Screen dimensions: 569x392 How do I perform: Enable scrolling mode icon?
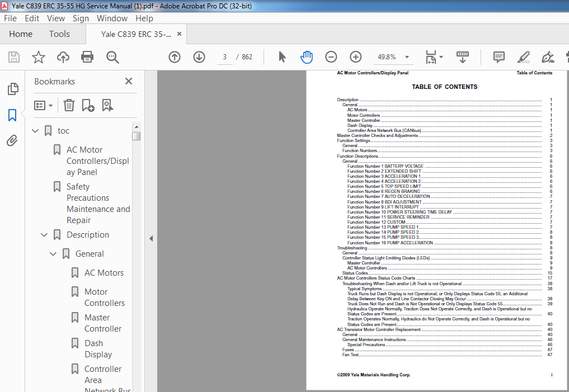462,57
